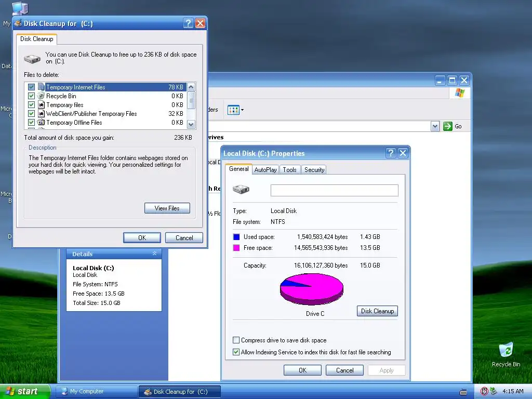
Task: Maximize the My Computer window
Action: pos(452,81)
